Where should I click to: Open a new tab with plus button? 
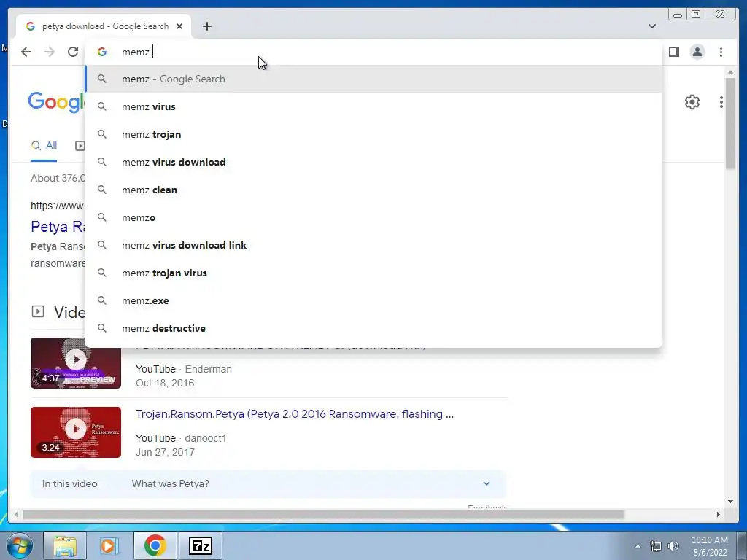[206, 26]
